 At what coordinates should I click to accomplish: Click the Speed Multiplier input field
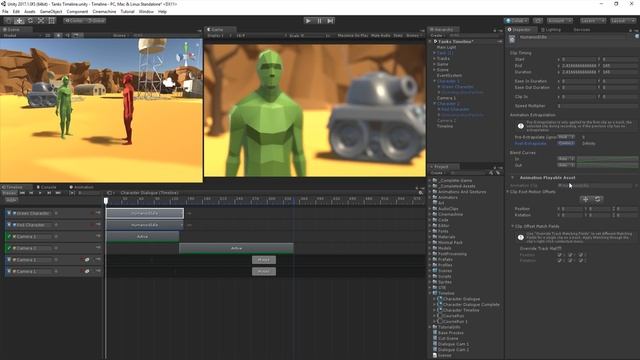point(597,106)
